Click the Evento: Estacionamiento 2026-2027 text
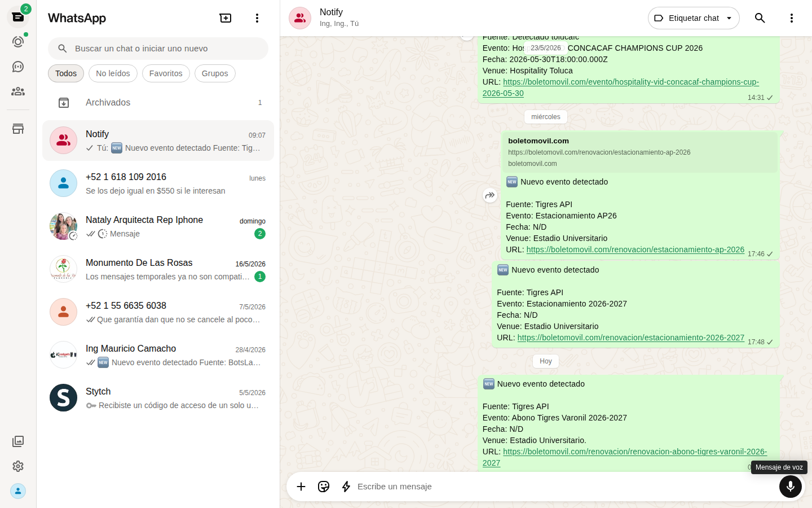812x508 pixels. (562, 304)
